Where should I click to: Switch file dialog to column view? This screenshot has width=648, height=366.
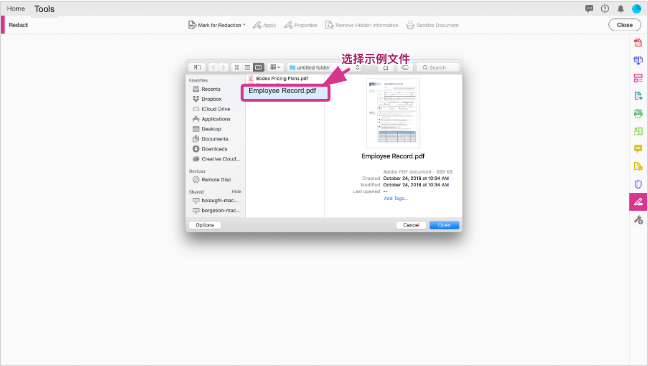pyautogui.click(x=258, y=67)
